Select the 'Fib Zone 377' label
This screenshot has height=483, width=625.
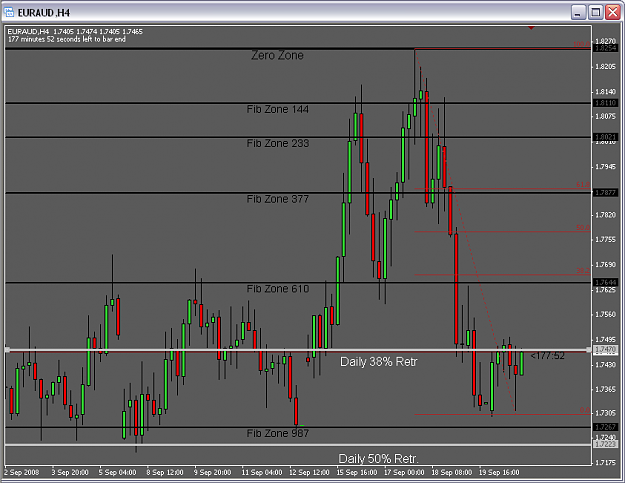[277, 199]
